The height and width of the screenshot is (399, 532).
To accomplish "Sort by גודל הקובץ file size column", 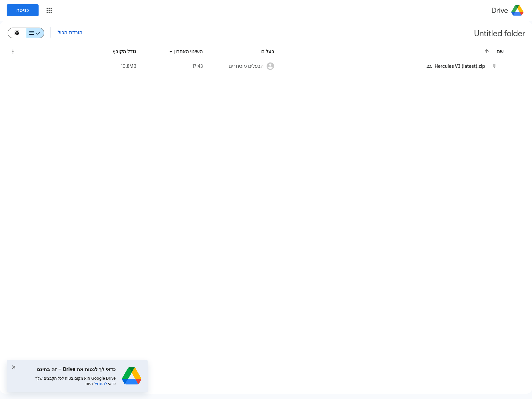I will tap(124, 52).
